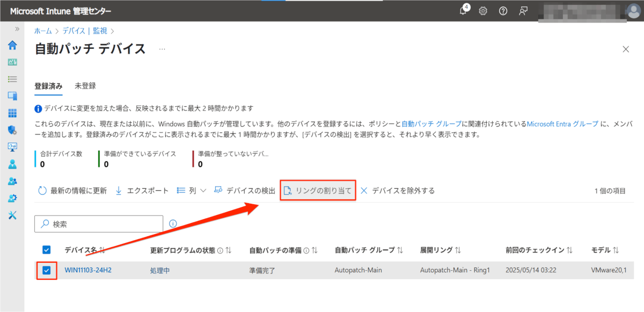Open the Devices icon in the sidebar
Image resolution: width=644 pixels, height=312 pixels.
pos(12,96)
